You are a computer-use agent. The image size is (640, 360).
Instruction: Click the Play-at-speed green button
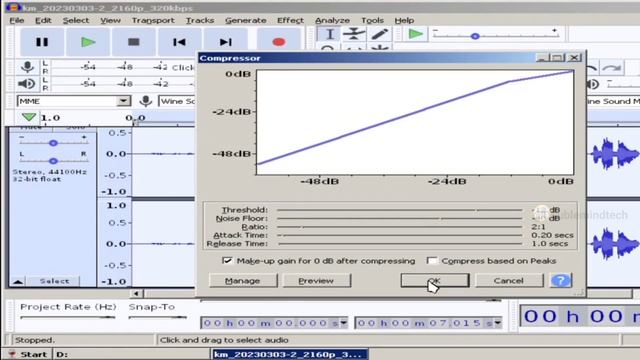pos(416,34)
